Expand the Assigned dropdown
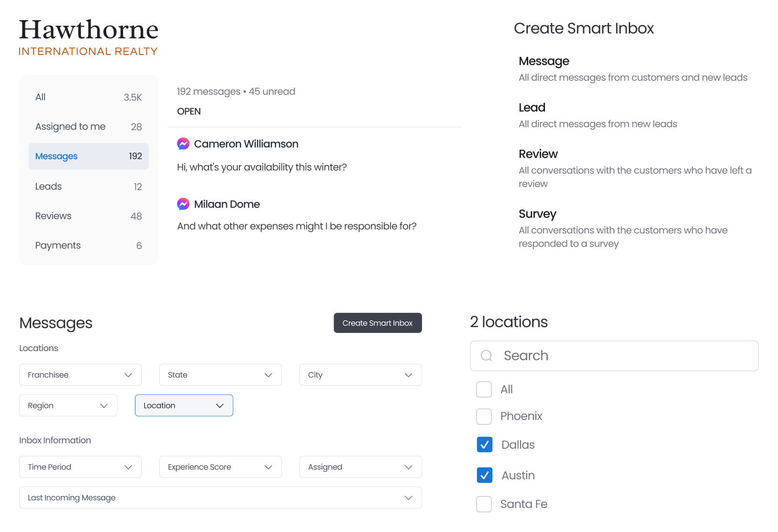Image resolution: width=778 pixels, height=532 pixels. click(361, 467)
